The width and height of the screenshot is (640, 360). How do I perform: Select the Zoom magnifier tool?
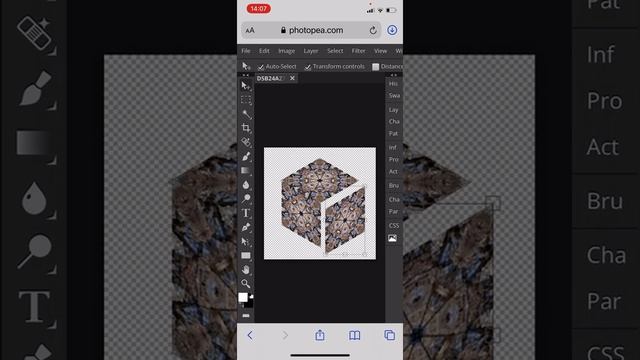[245, 283]
